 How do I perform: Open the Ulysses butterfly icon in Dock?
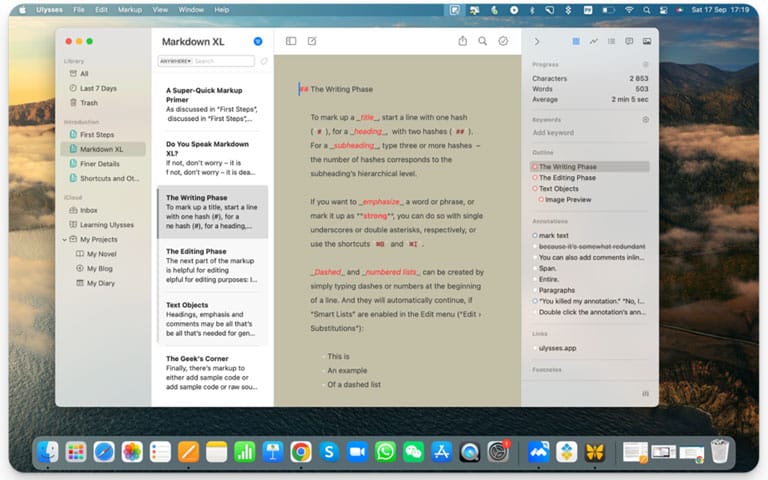coord(595,452)
